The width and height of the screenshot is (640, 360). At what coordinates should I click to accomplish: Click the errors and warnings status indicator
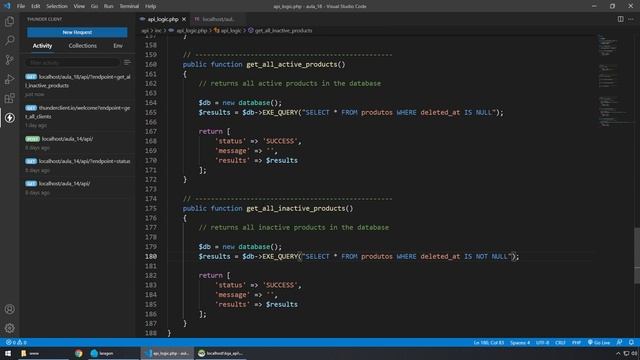[x=16, y=342]
